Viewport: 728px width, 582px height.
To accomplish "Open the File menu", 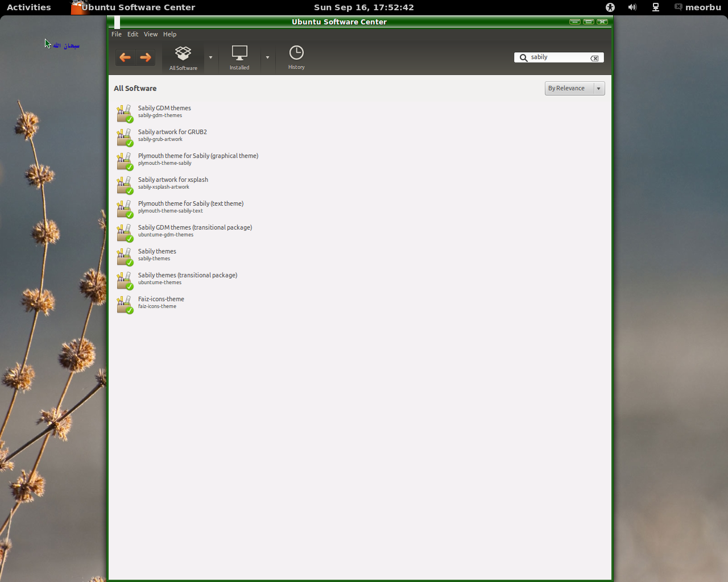I will pyautogui.click(x=117, y=34).
